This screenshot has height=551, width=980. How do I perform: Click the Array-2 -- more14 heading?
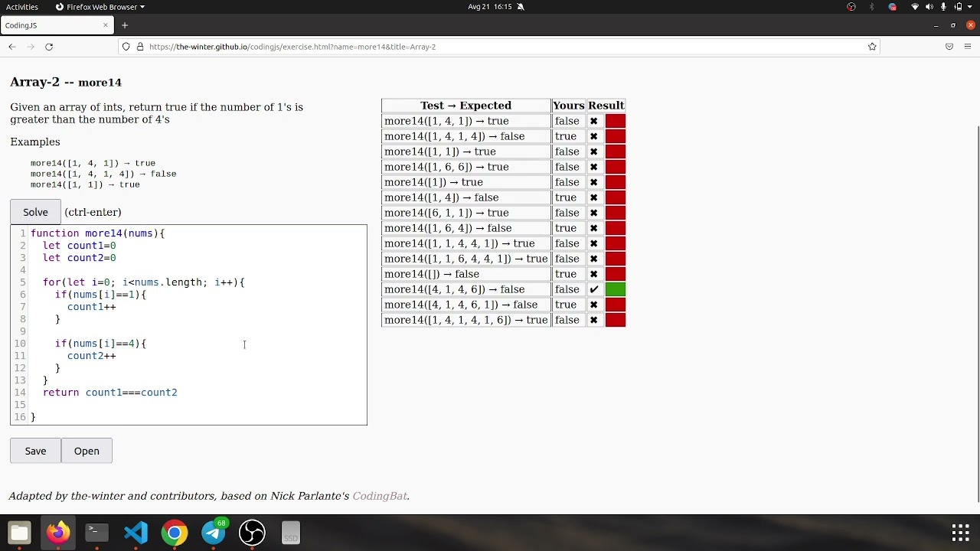click(66, 82)
